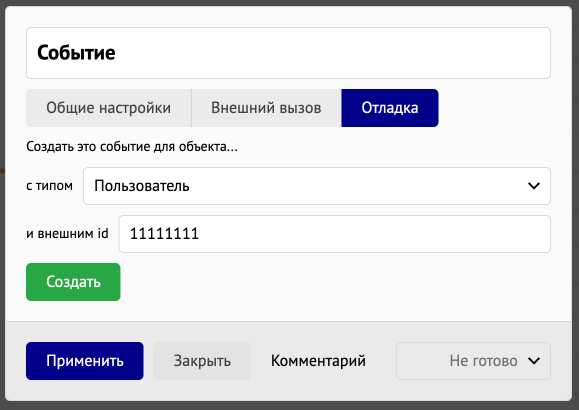Click the 'и внешним id' label
Image resolution: width=579 pixels, height=410 pixels.
pyautogui.click(x=67, y=233)
